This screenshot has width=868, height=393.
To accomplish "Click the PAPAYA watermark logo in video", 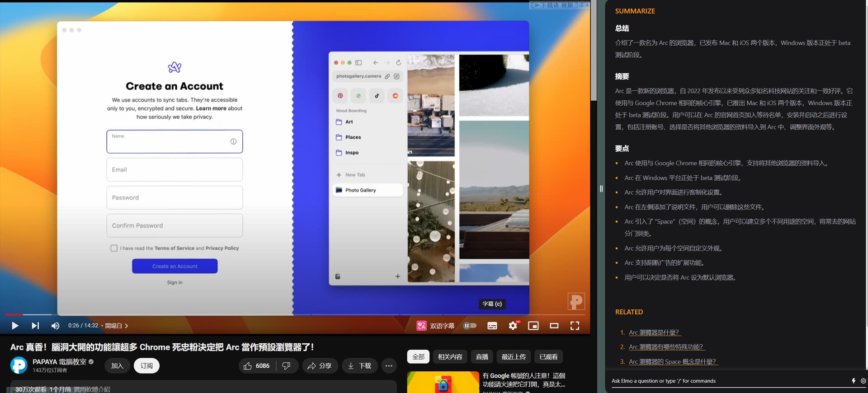I will 576,301.
